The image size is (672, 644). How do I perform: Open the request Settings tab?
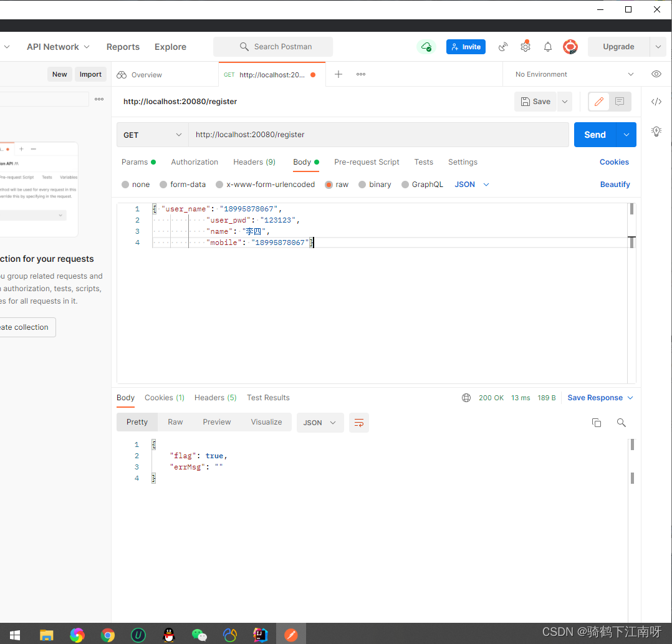click(x=463, y=162)
